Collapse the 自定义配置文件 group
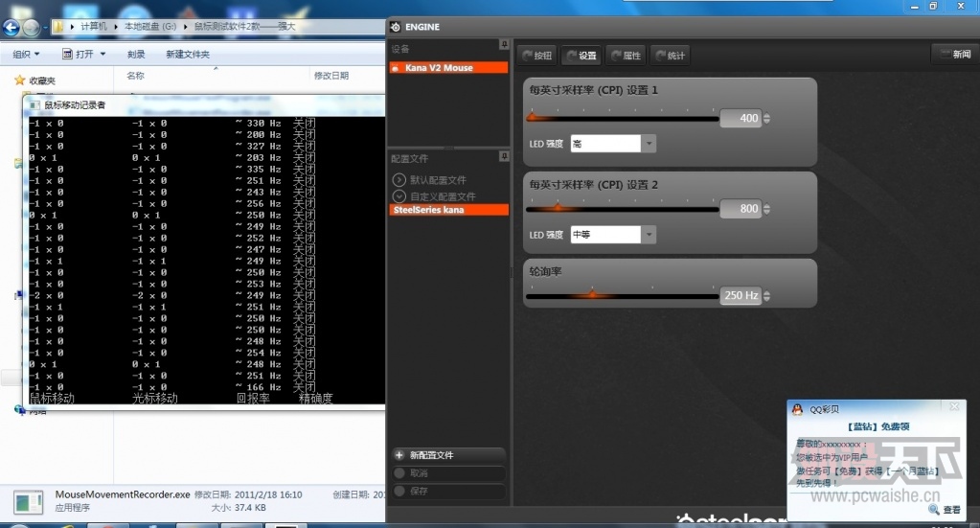The width and height of the screenshot is (980, 528). tap(399, 196)
